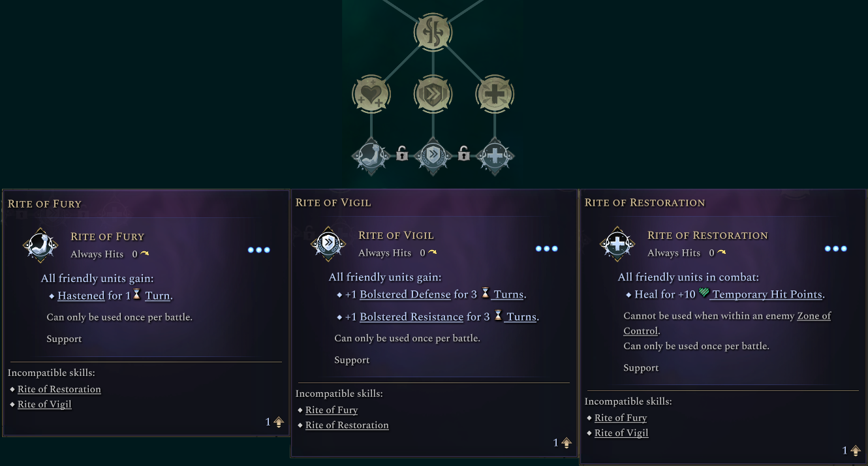This screenshot has height=466, width=868.
Task: Click the level arrow in Rite of Fury panel
Action: (279, 422)
